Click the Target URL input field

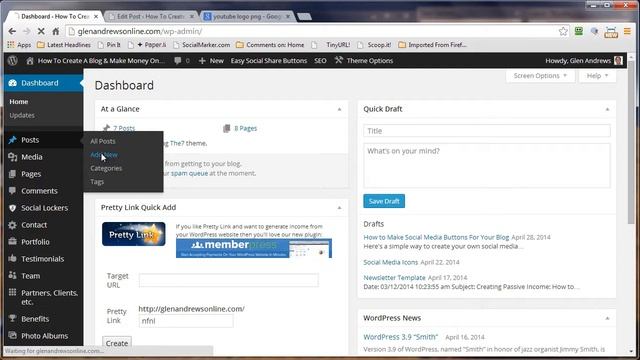click(x=229, y=280)
